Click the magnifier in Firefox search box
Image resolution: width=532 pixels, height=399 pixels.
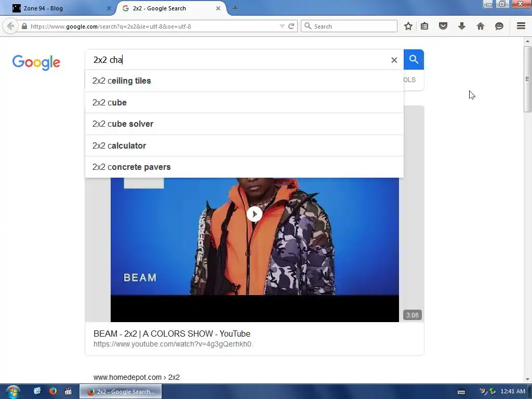click(308, 26)
